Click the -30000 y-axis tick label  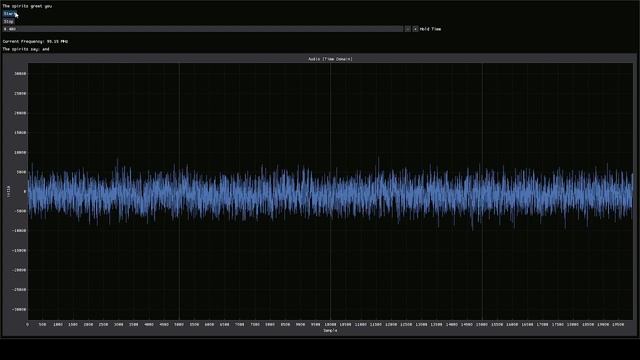click(x=19, y=309)
